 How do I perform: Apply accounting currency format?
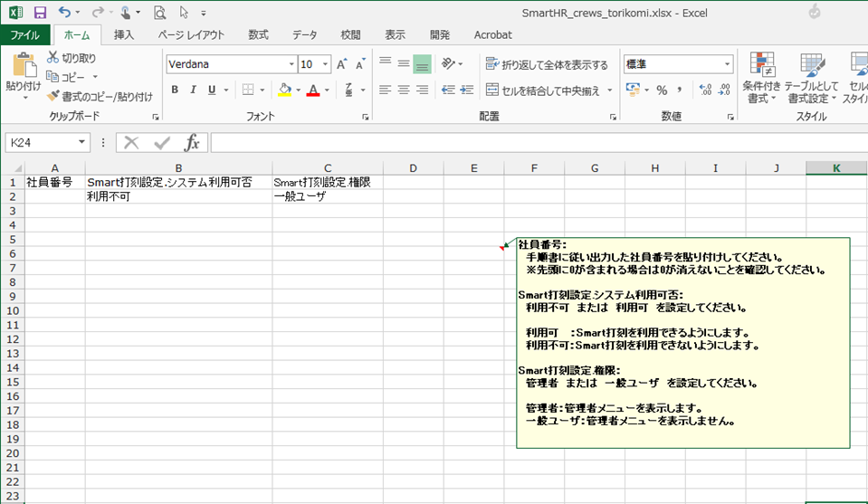click(x=633, y=90)
